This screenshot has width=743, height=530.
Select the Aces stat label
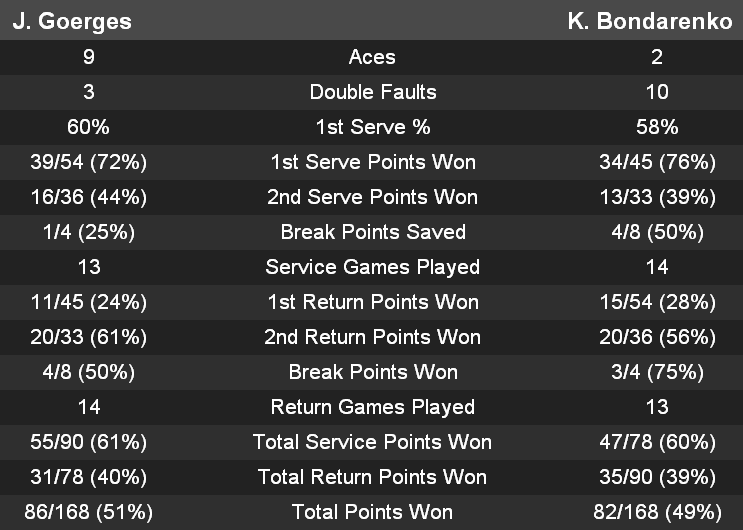point(372,57)
